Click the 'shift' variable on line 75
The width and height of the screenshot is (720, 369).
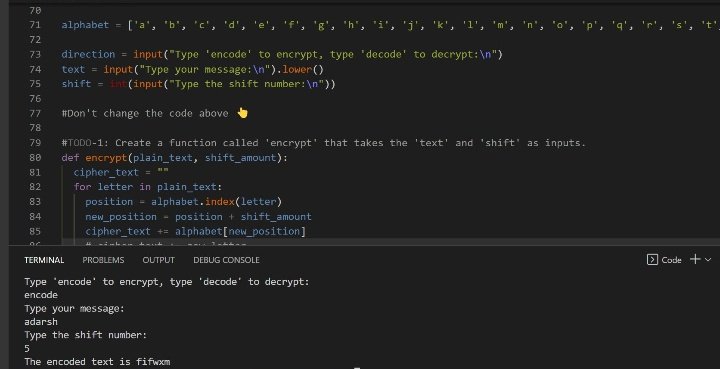(x=76, y=84)
